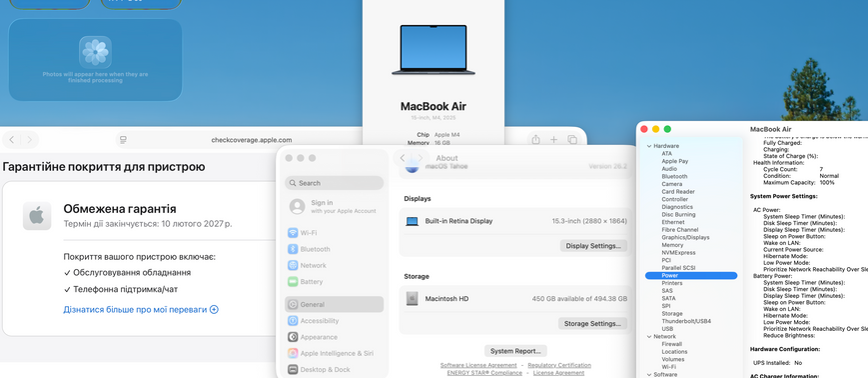Viewport: 868px width, 378px height.
Task: Collapse the Software tree section
Action: coord(649,375)
